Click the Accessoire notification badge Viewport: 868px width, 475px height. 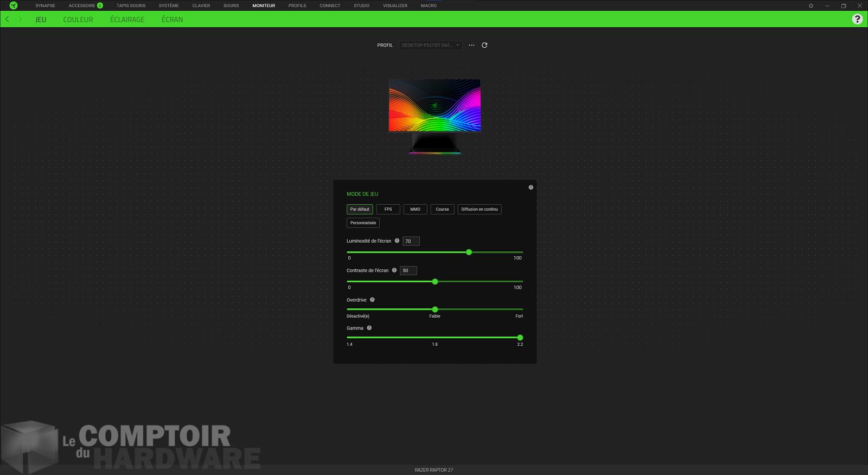pyautogui.click(x=100, y=5)
